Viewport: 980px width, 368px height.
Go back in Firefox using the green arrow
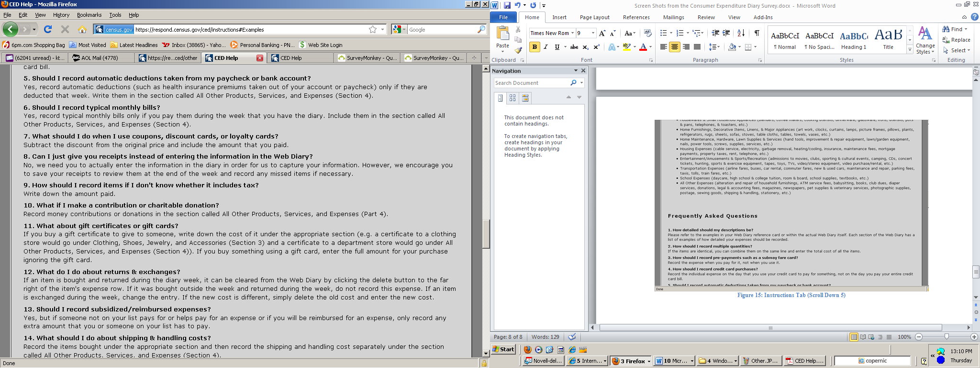click(x=11, y=29)
